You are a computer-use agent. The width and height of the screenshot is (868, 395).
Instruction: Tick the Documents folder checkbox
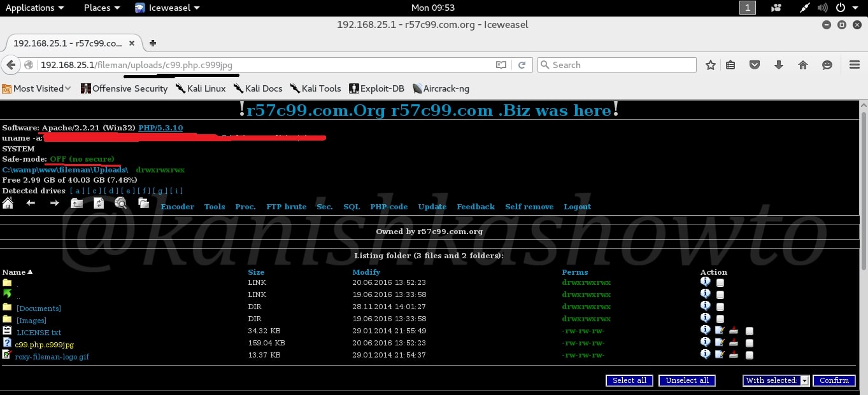tap(720, 307)
